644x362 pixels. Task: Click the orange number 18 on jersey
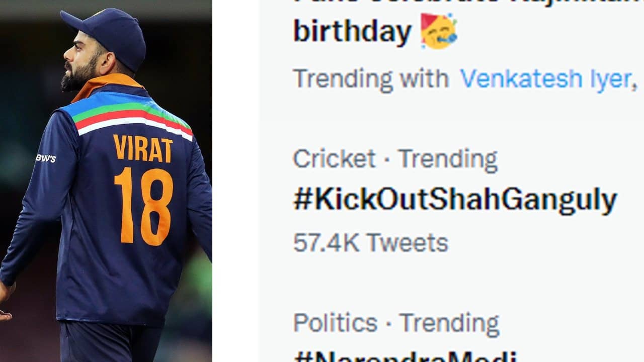coord(143,206)
